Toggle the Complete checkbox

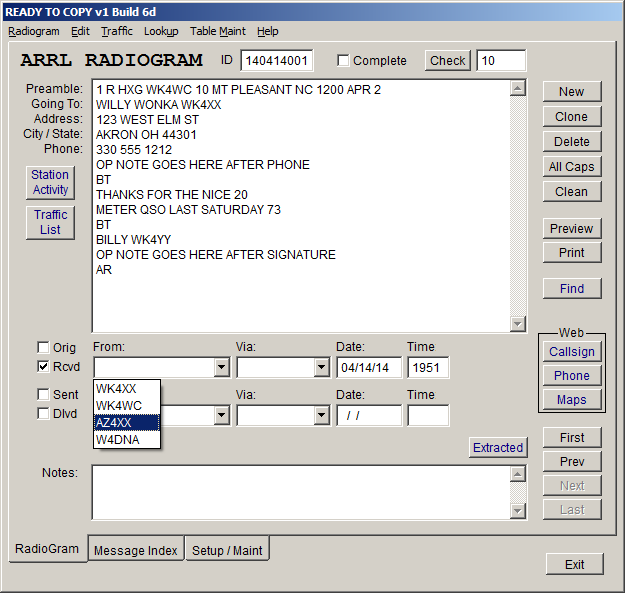tap(343, 61)
